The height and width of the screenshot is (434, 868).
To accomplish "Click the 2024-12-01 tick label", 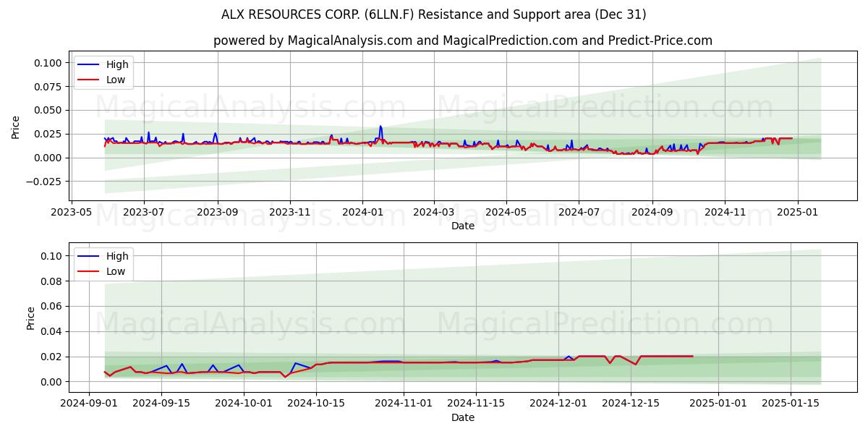I will click(558, 404).
